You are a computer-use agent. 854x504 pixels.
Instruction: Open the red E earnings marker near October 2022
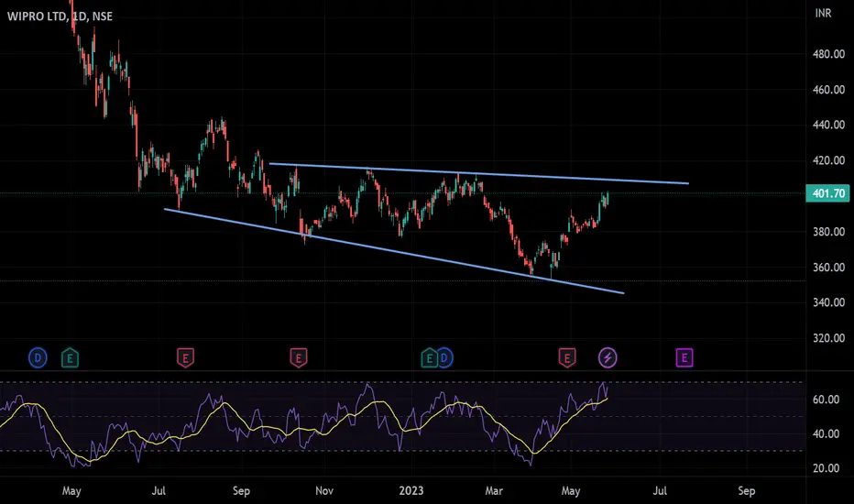(298, 358)
